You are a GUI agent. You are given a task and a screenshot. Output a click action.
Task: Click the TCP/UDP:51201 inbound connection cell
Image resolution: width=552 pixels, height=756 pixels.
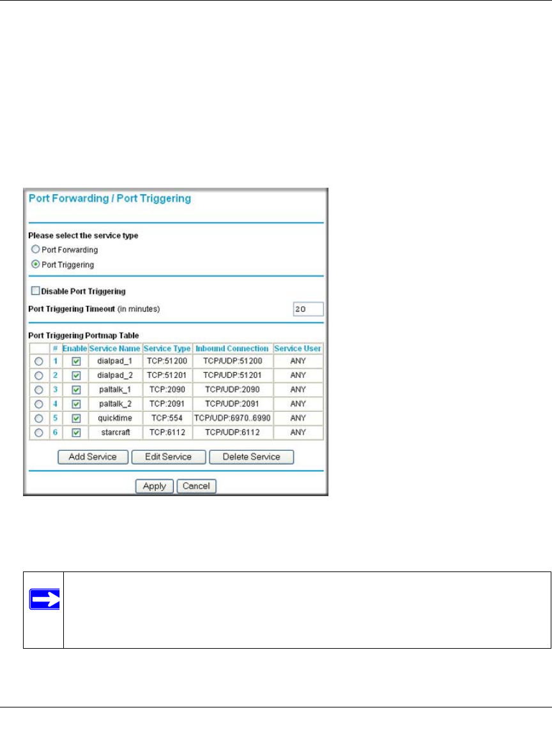coord(233,375)
